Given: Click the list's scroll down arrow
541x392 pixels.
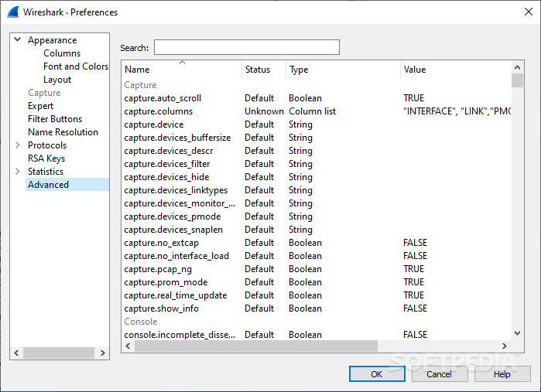Looking at the screenshot, I should [x=517, y=333].
